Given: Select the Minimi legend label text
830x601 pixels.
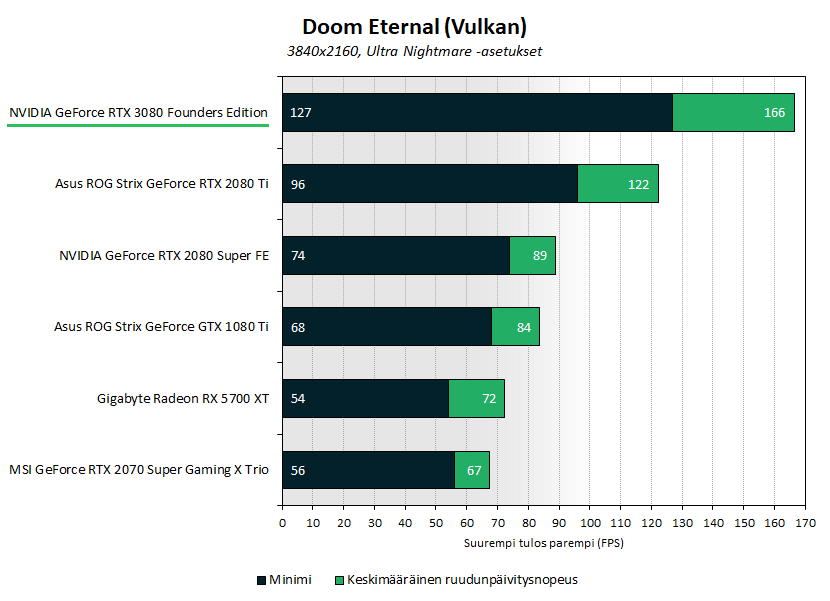Looking at the screenshot, I should (x=290, y=580).
